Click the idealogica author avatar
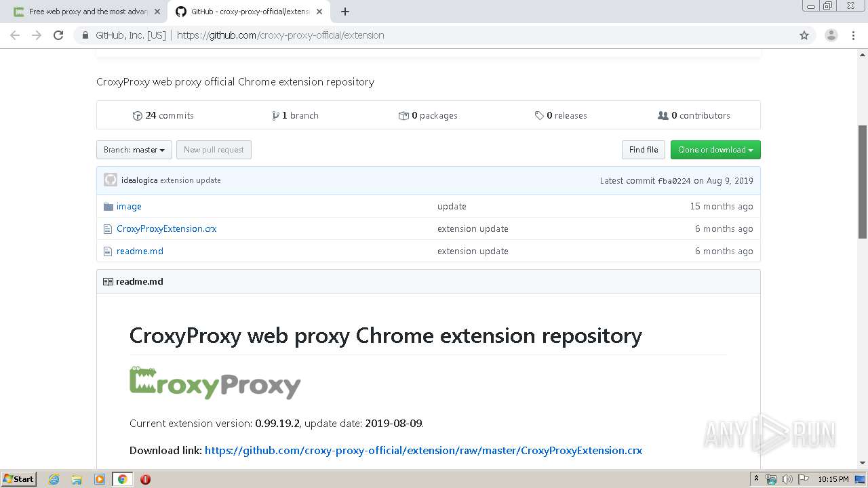The image size is (868, 488). coord(111,180)
